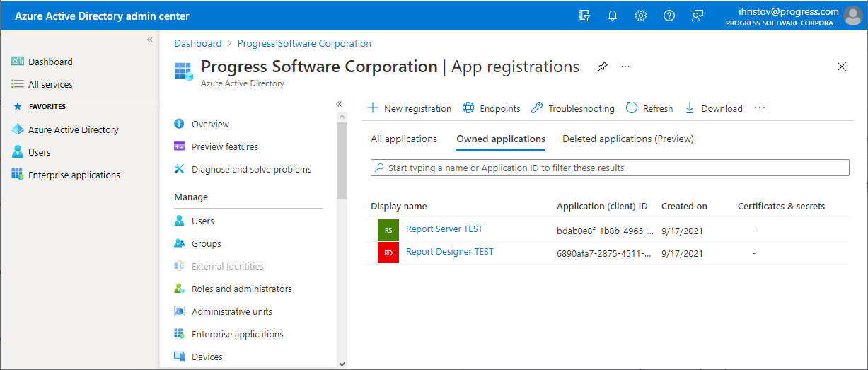This screenshot has width=868, height=370.
Task: Click application ID starting with bdab0e8f
Action: point(605,231)
